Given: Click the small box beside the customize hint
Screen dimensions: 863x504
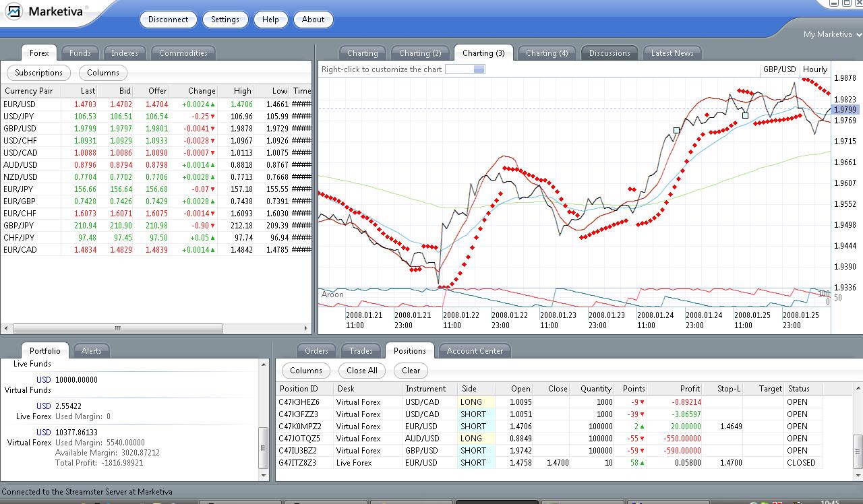Looking at the screenshot, I should click(465, 69).
